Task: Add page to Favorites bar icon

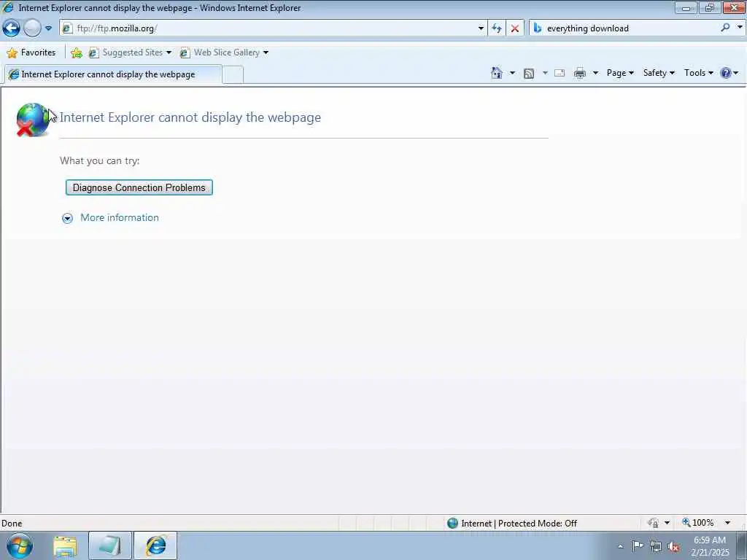Action: point(76,52)
